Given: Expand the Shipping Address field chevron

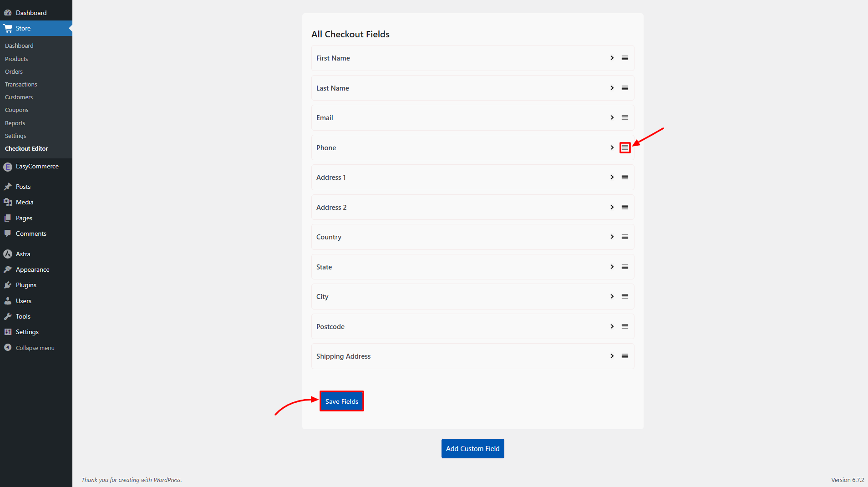Looking at the screenshot, I should pos(612,356).
